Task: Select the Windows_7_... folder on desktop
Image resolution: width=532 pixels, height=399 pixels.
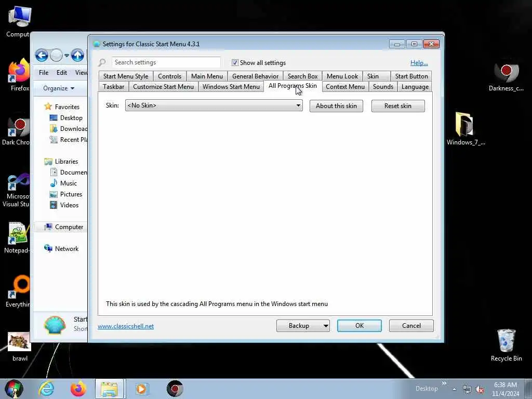Action: pyautogui.click(x=465, y=129)
